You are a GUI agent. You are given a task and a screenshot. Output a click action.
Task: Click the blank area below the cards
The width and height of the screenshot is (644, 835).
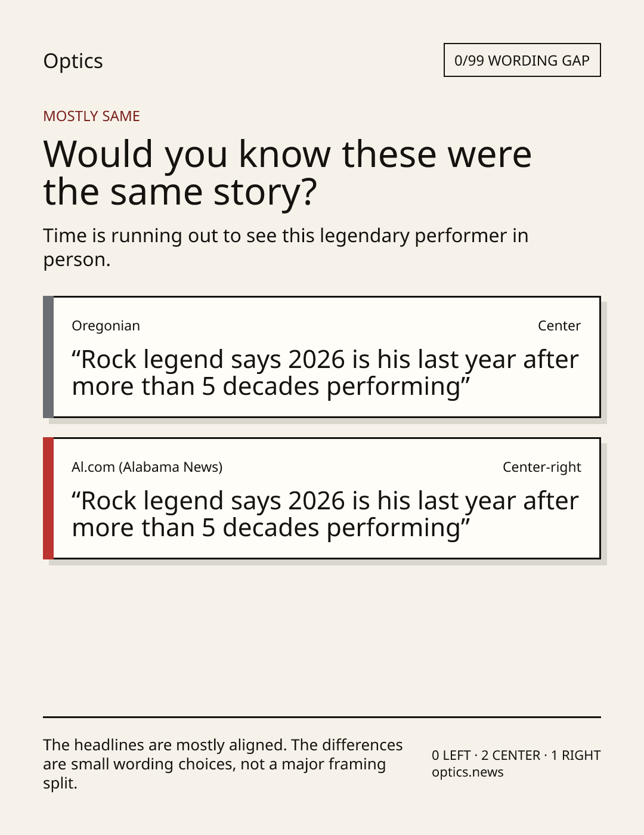[322, 638]
